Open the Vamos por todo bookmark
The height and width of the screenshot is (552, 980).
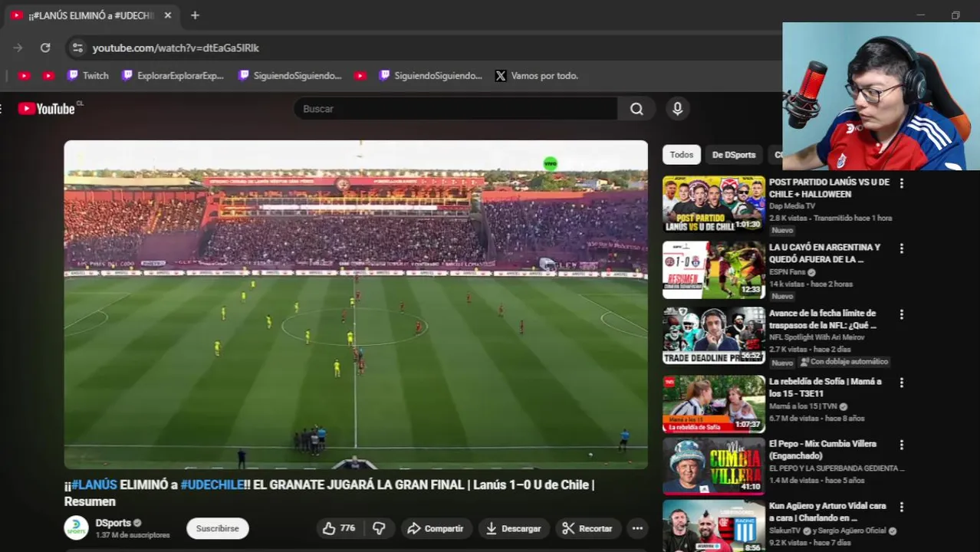tap(537, 76)
